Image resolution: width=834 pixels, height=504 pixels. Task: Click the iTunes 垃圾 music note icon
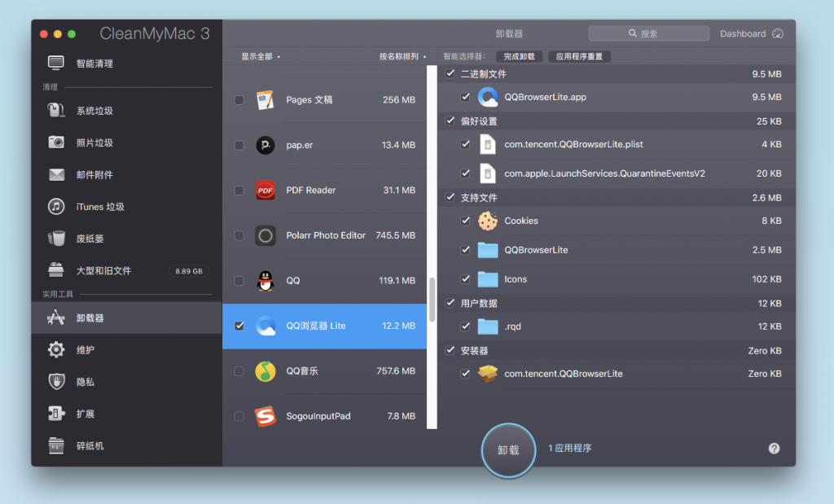click(56, 206)
